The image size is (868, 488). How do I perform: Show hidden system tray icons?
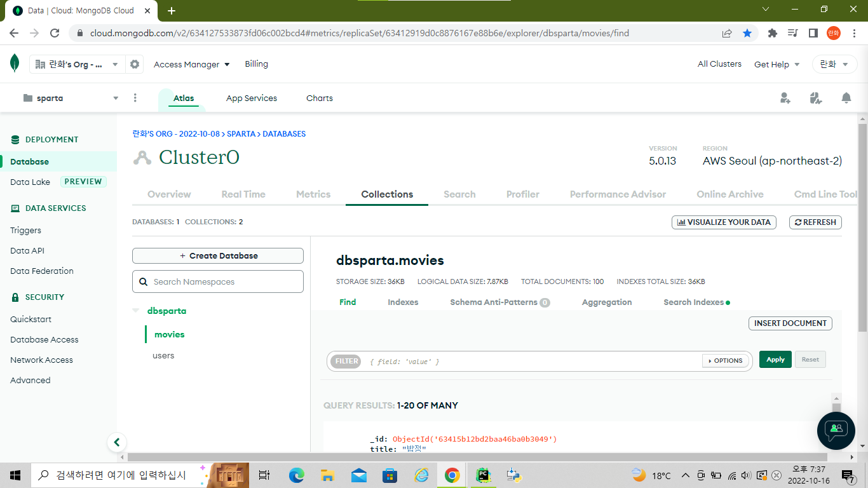pyautogui.click(x=685, y=475)
